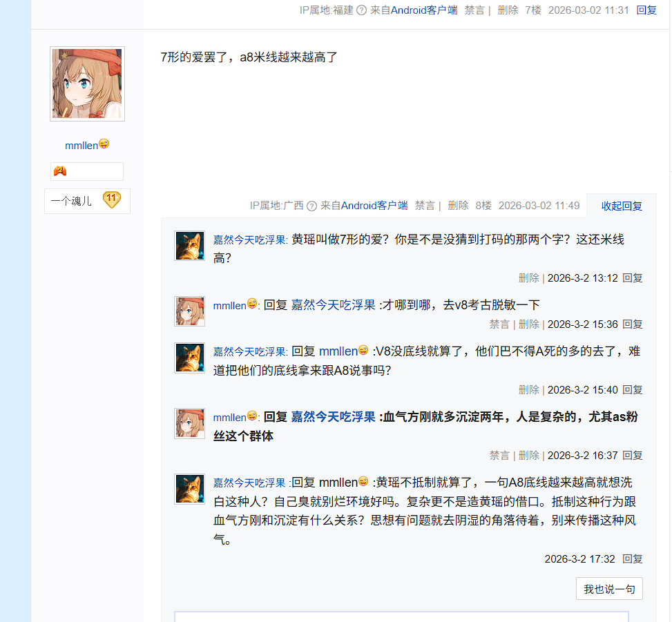Delete the 13:12 sub-reply
This screenshot has height=622, width=672.
click(529, 278)
